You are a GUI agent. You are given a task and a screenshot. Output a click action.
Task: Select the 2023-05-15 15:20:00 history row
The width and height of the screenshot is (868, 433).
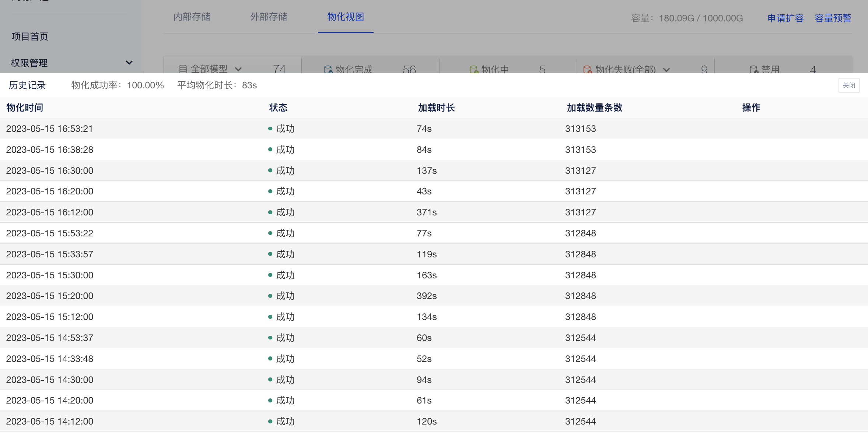tap(50, 296)
